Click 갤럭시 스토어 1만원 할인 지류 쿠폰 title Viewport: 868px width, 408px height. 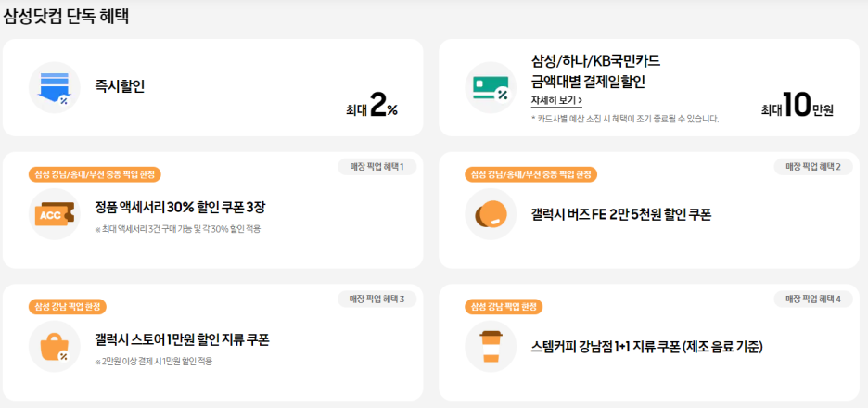pos(182,339)
